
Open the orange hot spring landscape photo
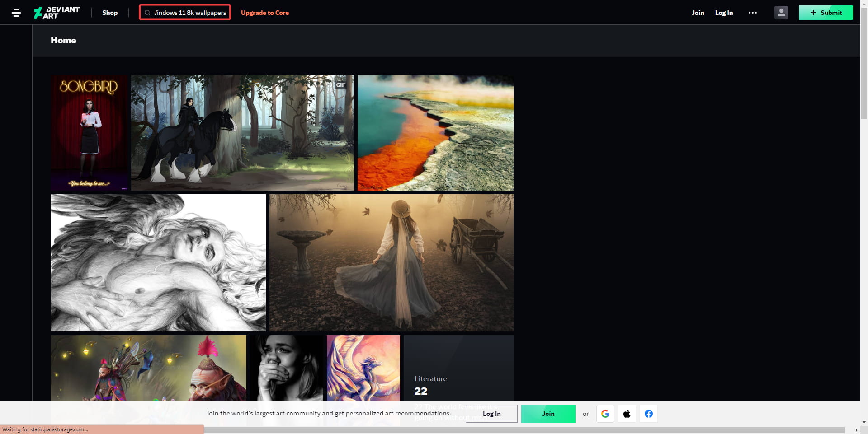point(435,133)
